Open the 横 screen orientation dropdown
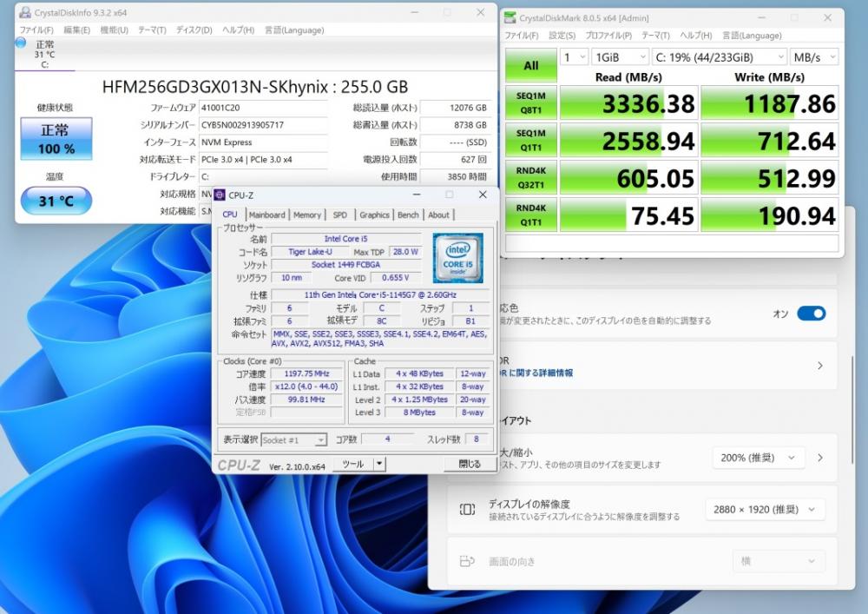The height and width of the screenshot is (614, 868). (778, 561)
